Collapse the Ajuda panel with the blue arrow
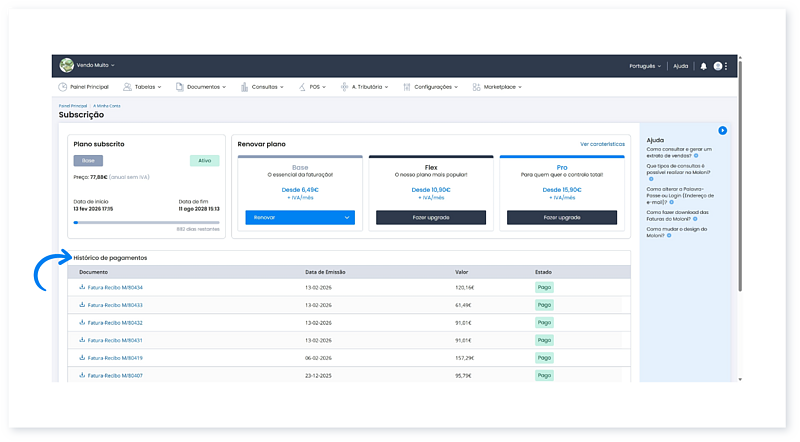Screen dimensions: 800x442 [x=722, y=131]
